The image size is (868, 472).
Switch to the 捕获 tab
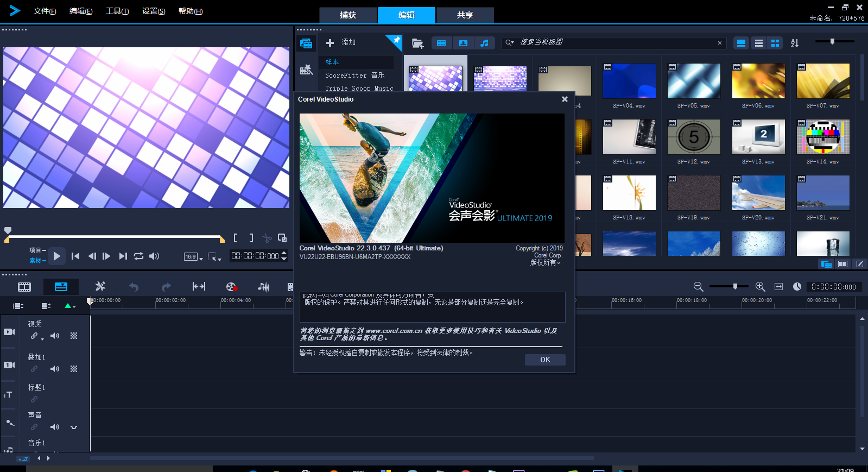click(x=348, y=15)
